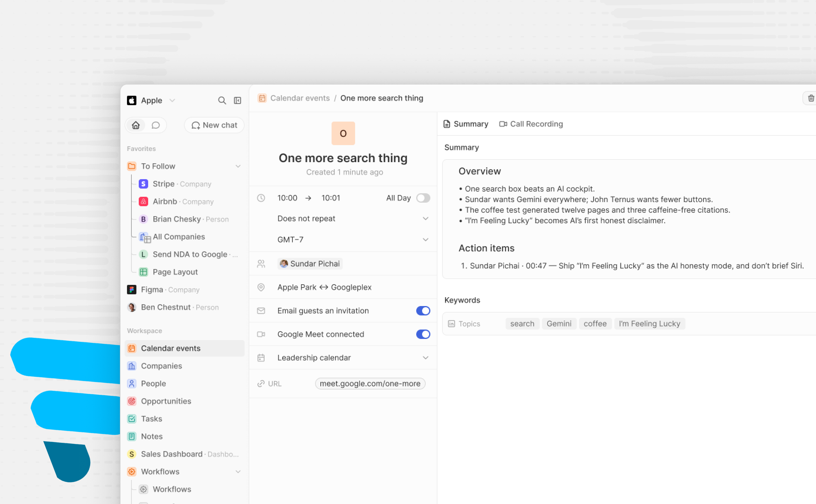Switch to the Summary tab

466,124
